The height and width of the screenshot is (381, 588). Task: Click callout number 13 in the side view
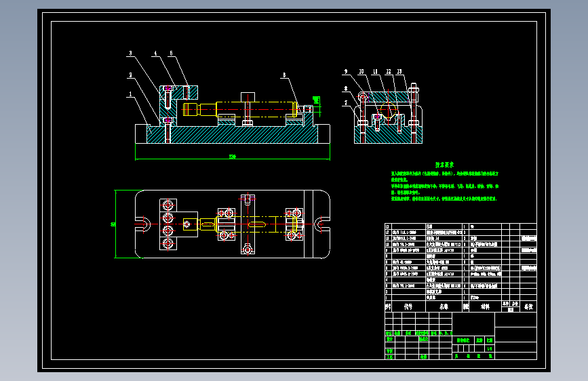tap(399, 71)
